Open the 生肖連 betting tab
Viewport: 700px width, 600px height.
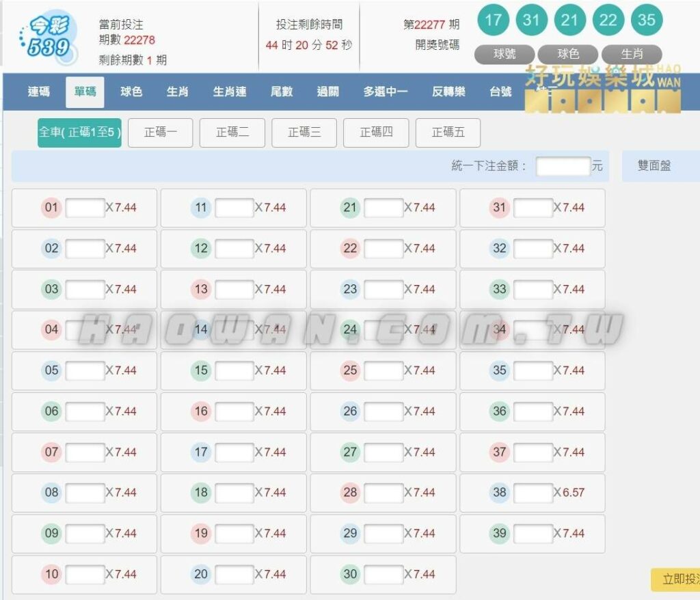point(230,91)
